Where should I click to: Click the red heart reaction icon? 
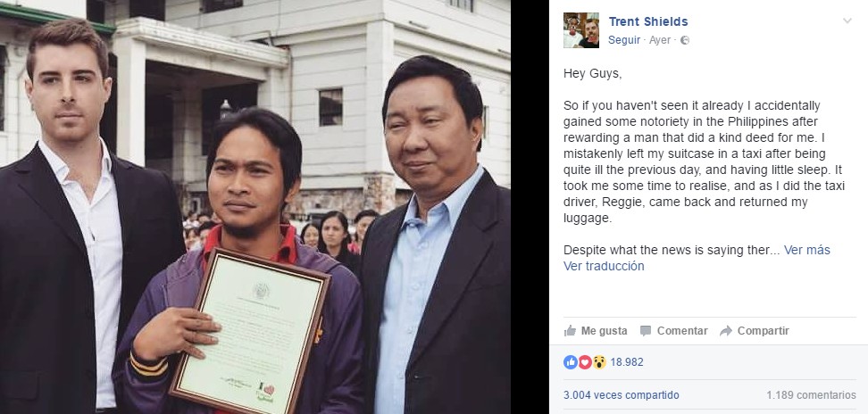point(585,362)
